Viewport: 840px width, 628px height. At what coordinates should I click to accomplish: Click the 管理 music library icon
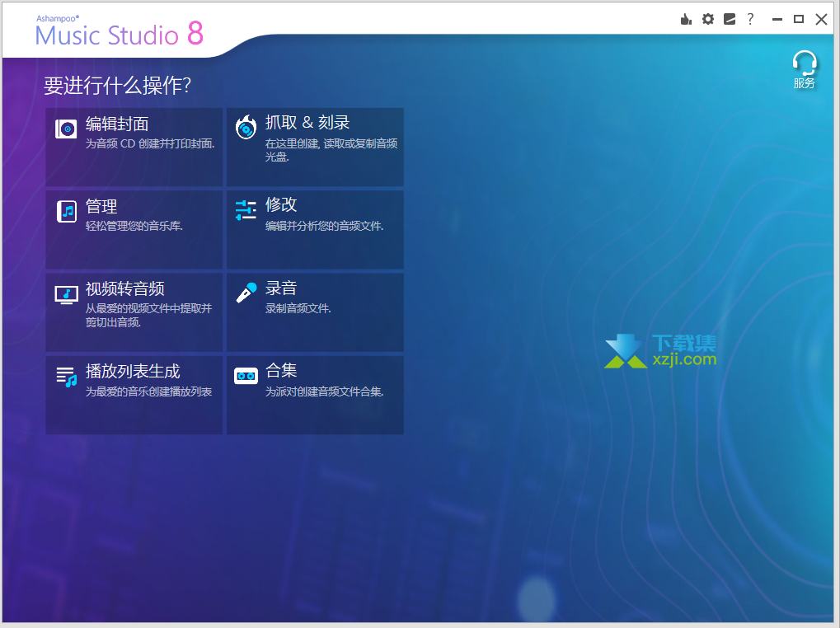click(67, 212)
